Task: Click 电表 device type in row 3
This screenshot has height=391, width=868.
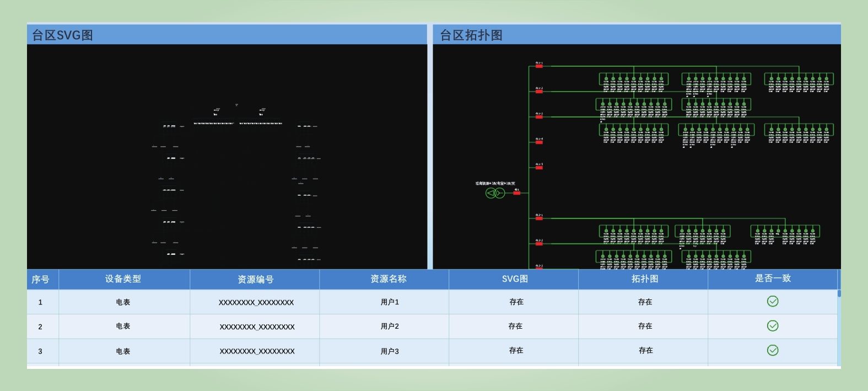Action: (123, 351)
